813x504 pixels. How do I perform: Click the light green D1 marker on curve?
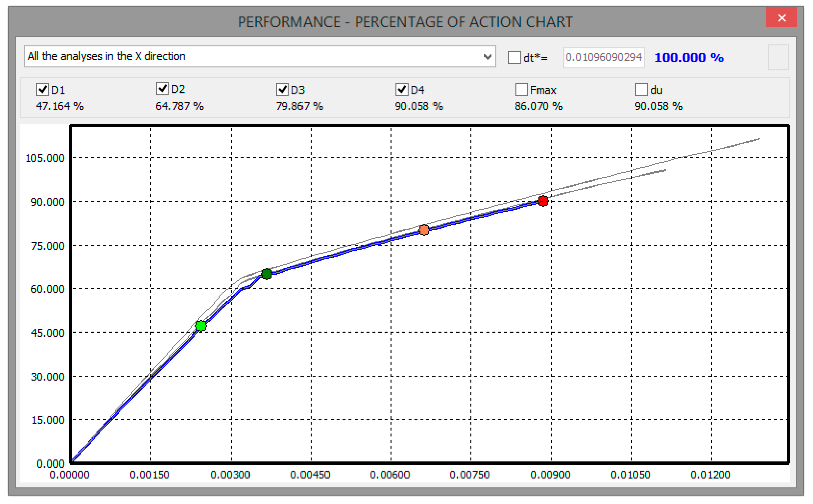[x=201, y=326]
